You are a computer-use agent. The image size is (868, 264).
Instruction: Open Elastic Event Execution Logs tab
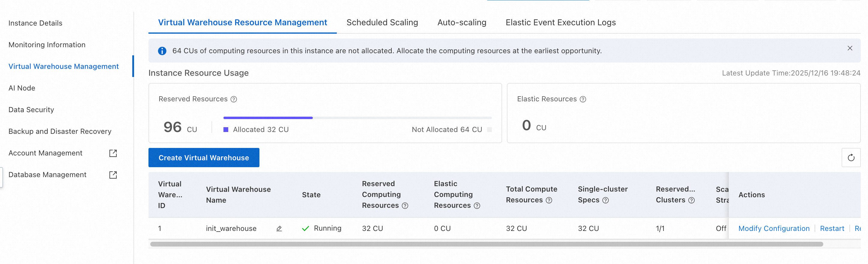click(560, 22)
